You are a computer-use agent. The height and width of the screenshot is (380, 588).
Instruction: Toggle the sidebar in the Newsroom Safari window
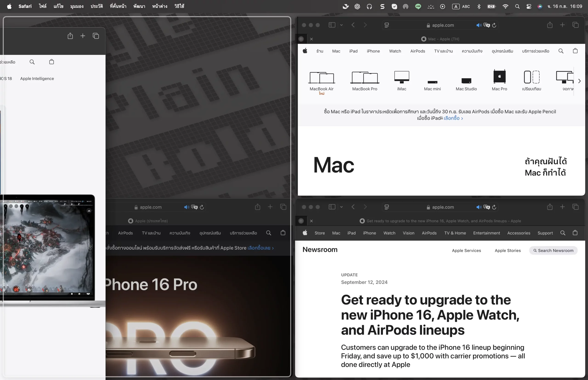point(332,207)
